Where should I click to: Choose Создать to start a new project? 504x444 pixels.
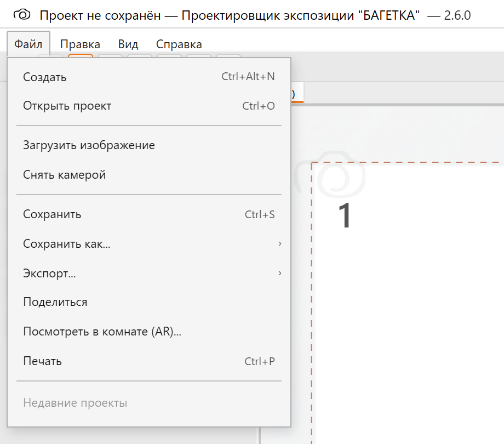(149, 77)
